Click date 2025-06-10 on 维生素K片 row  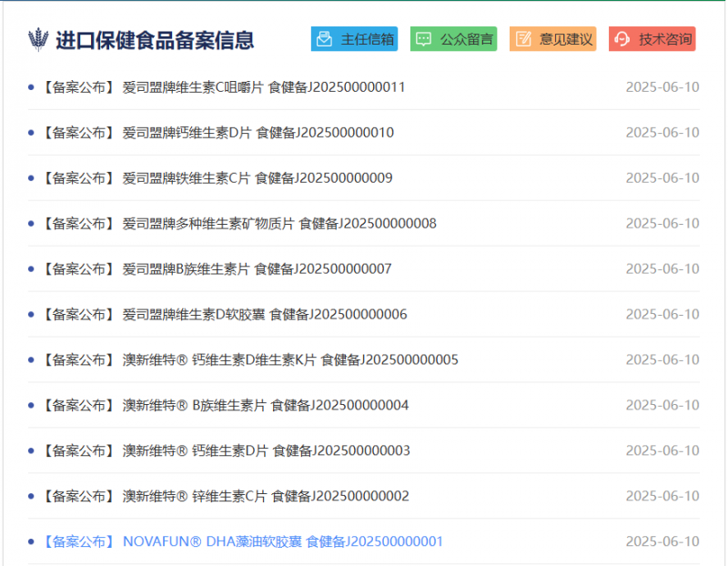(662, 360)
